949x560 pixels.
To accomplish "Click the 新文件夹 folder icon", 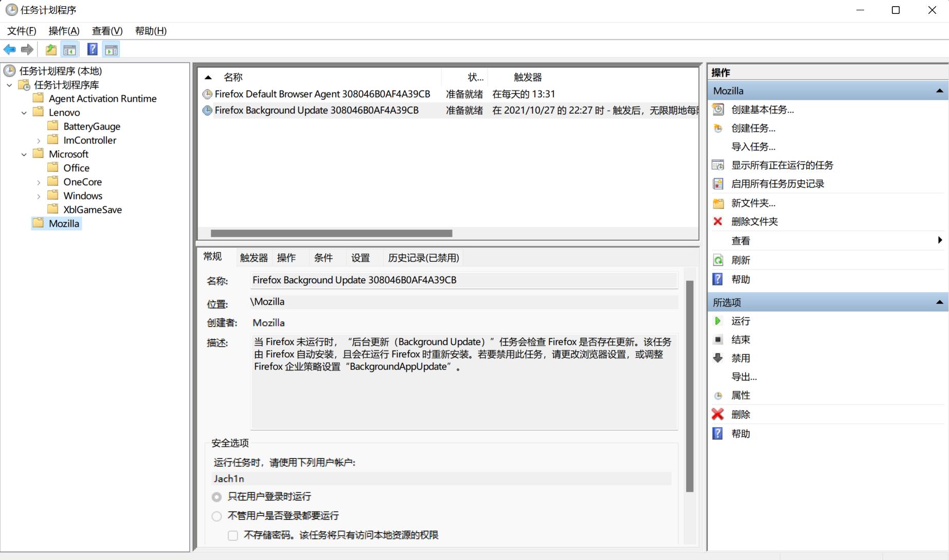I will tap(718, 203).
